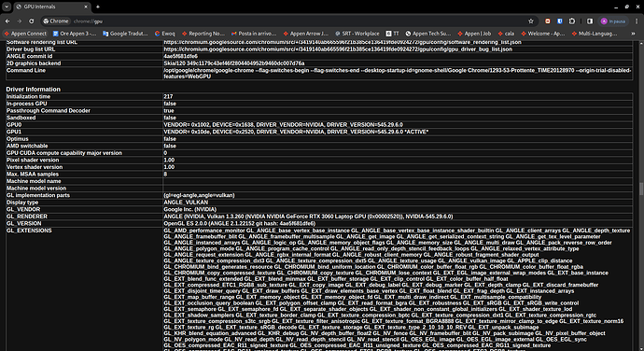644x351 pixels.
Task: Click the Pixel shader version label
Action: (33, 160)
